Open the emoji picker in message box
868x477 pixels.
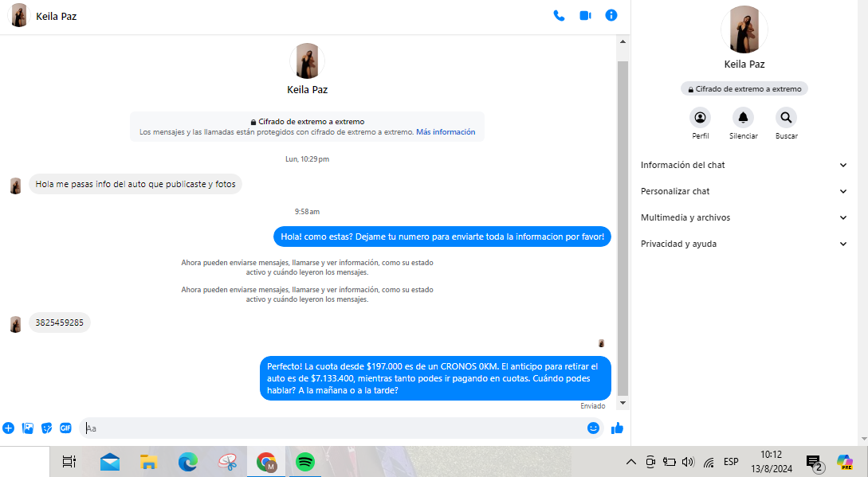[593, 428]
